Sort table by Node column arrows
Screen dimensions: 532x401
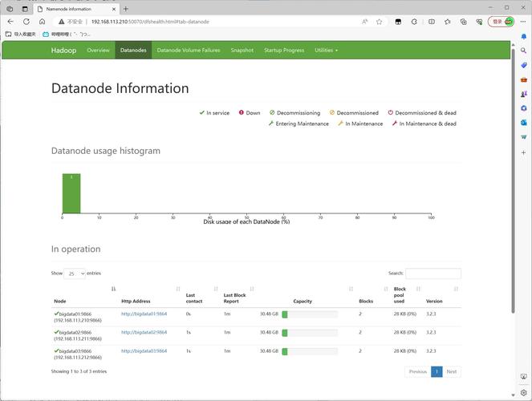pos(113,289)
